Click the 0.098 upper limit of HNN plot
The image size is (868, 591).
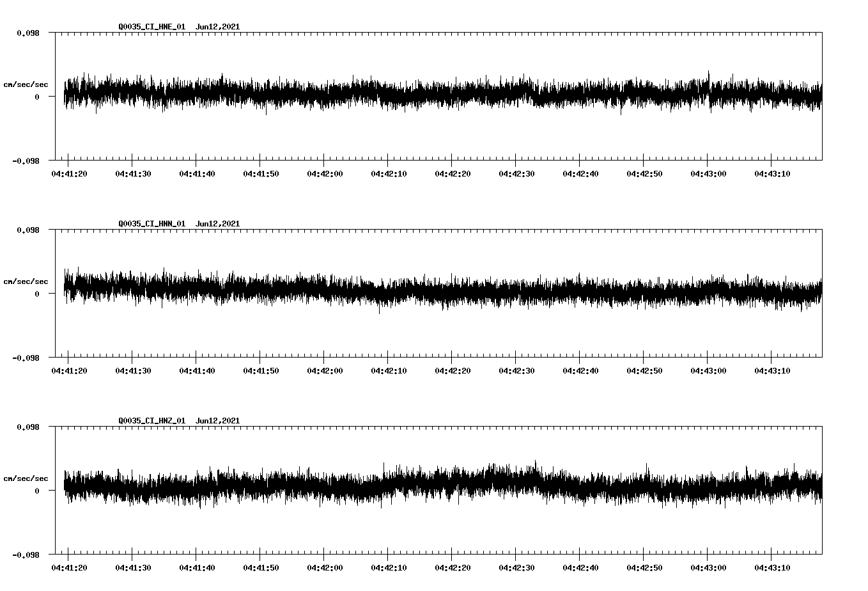point(28,230)
